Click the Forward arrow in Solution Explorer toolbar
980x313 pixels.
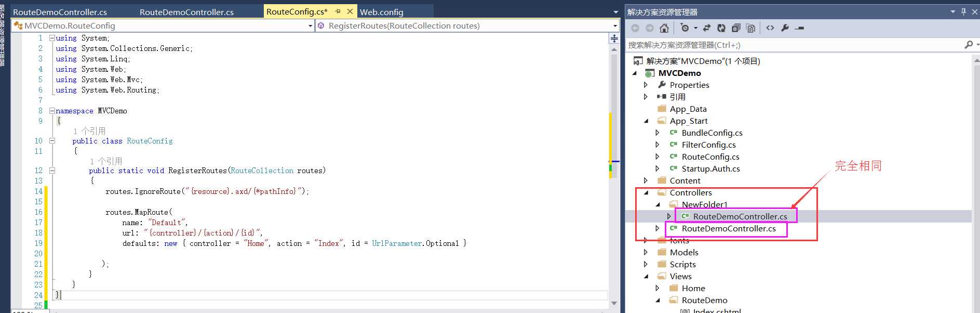tap(649, 28)
